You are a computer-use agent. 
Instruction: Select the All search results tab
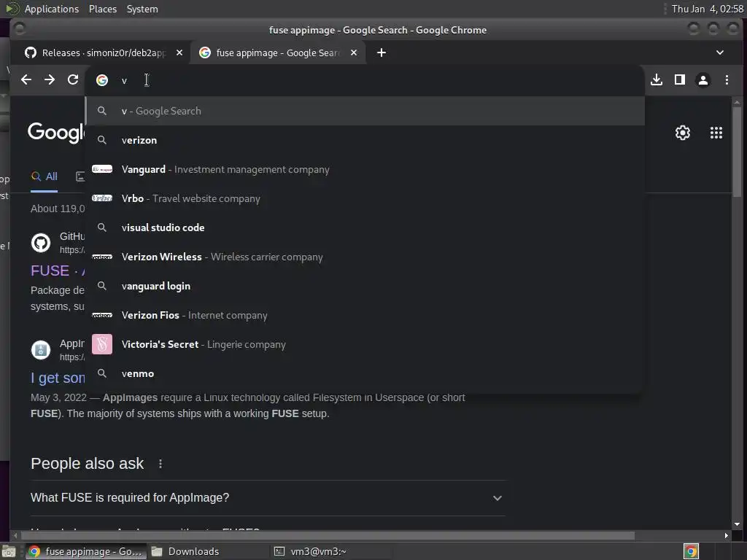(44, 176)
